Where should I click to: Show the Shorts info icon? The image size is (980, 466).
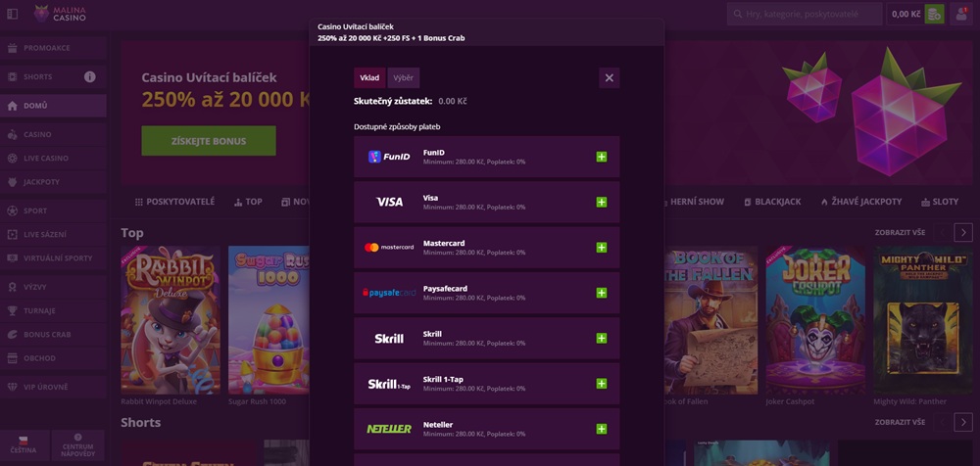[x=90, y=76]
